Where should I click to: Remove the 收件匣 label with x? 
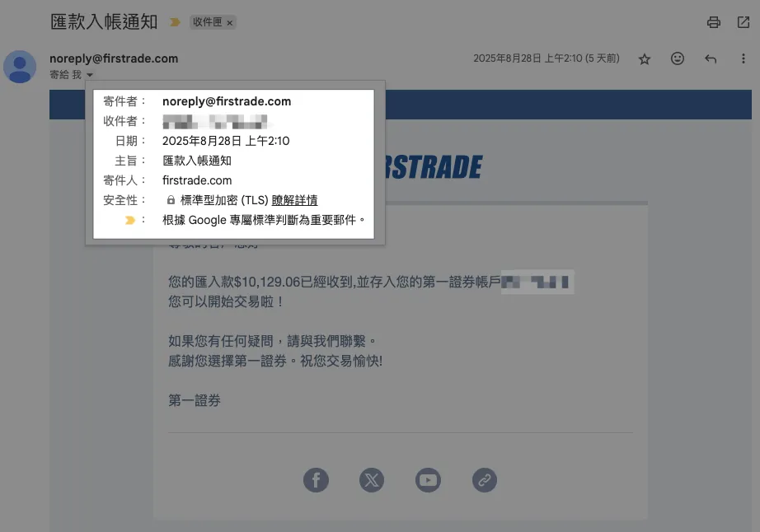[x=229, y=22]
